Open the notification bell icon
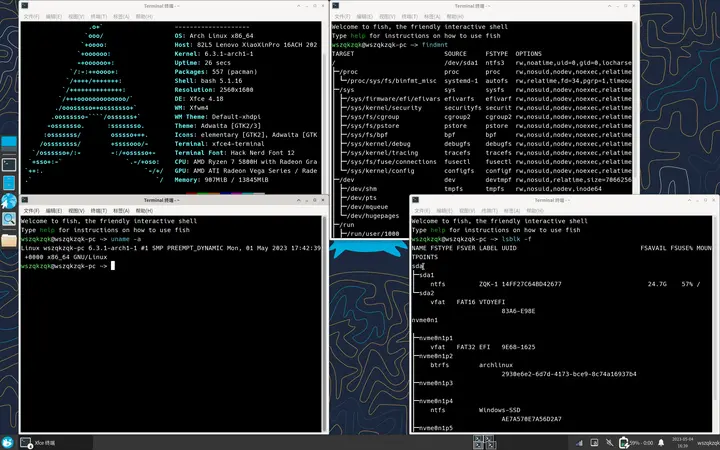Screen dimensions: 720x450 click(661, 443)
